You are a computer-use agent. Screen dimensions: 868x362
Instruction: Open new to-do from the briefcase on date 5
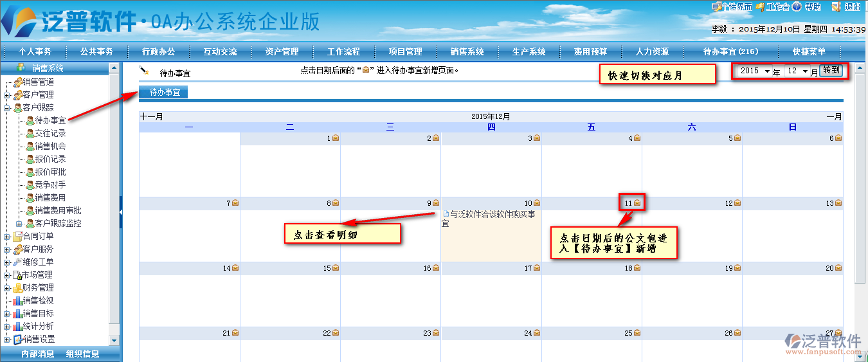[737, 138]
